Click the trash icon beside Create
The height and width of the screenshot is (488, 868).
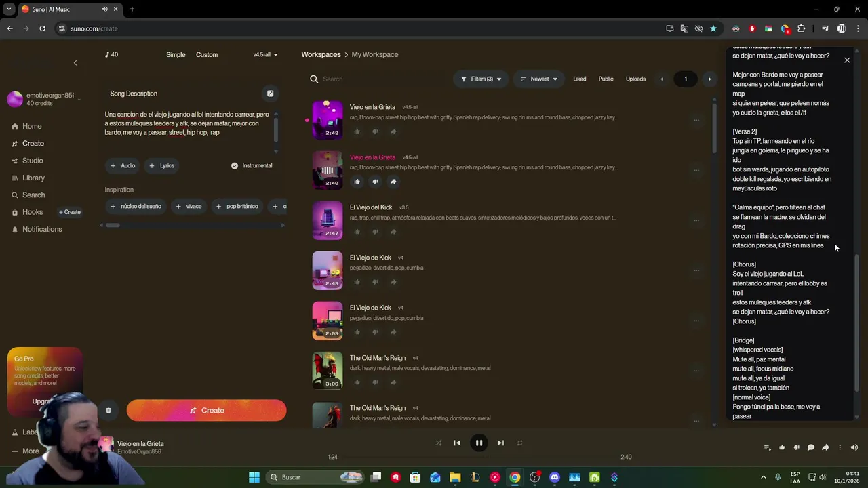point(108,410)
